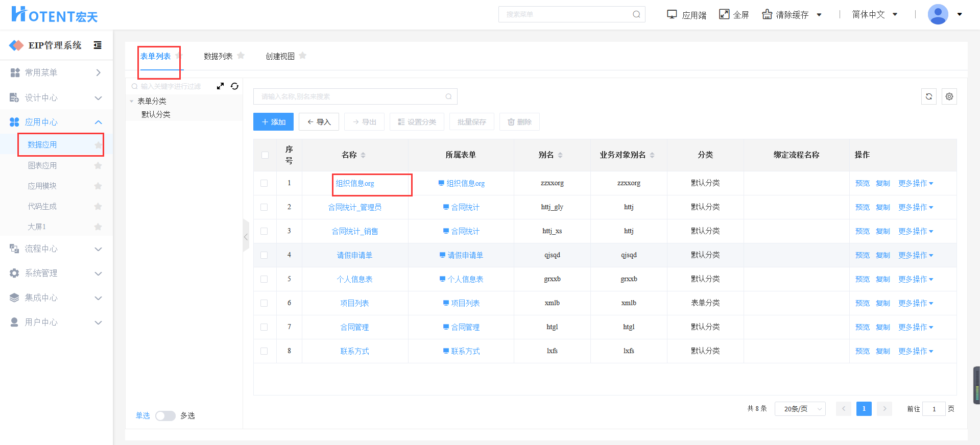Open the user avatar menu

(938, 14)
